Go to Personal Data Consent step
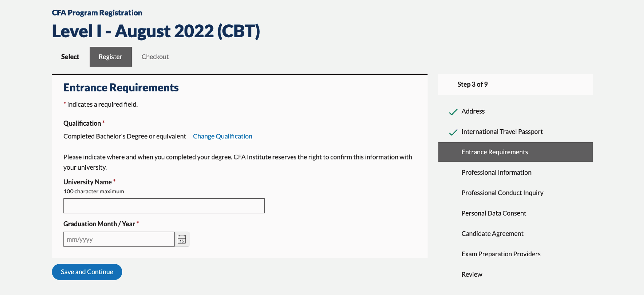The width and height of the screenshot is (644, 295). tap(493, 213)
